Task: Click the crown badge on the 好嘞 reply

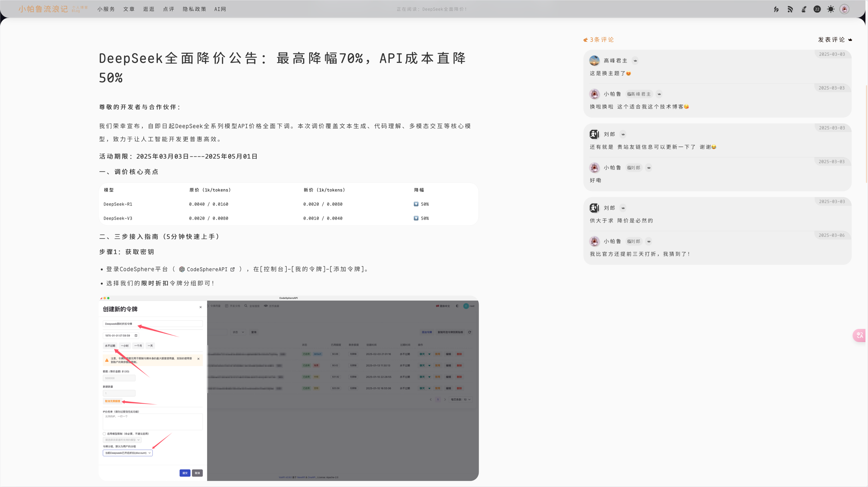Action: 649,167
